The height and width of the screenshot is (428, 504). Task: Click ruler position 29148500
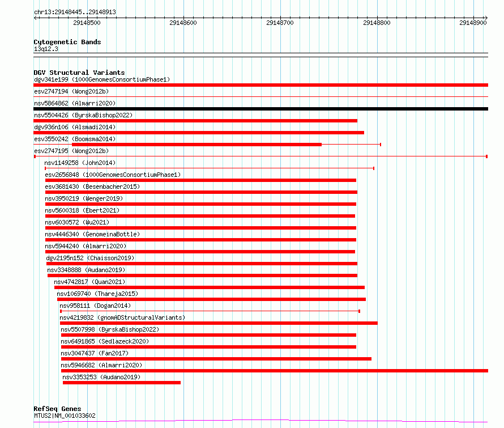(87, 23)
